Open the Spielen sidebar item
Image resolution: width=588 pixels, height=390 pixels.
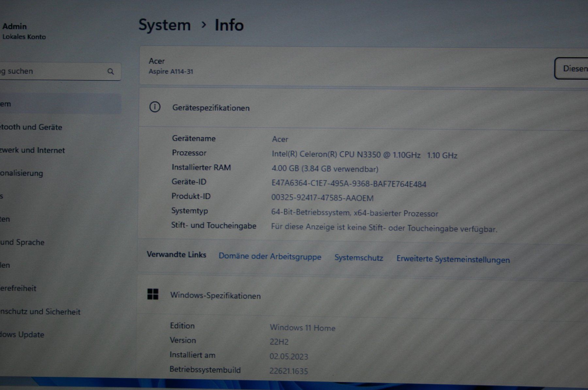5,265
